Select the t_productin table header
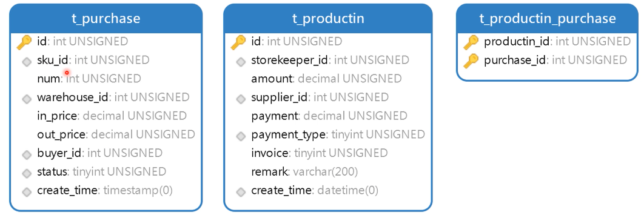 pos(328,19)
